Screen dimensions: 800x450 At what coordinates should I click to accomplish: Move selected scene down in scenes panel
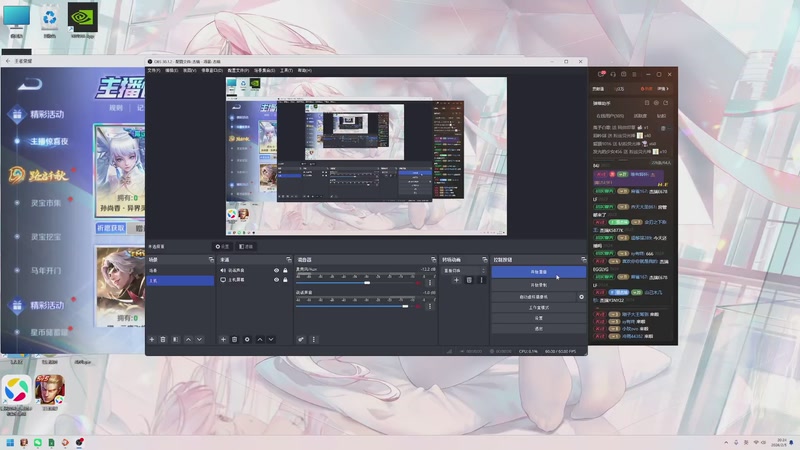tap(199, 339)
